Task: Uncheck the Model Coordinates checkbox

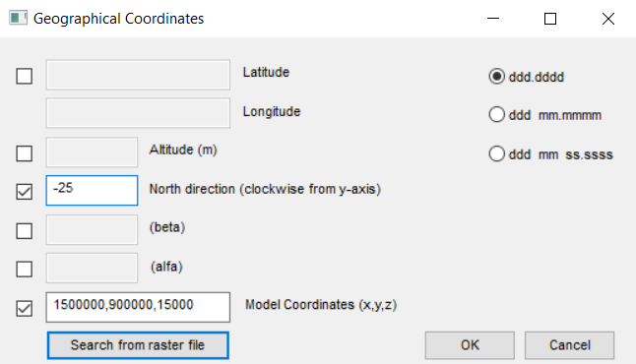Action: tap(25, 308)
